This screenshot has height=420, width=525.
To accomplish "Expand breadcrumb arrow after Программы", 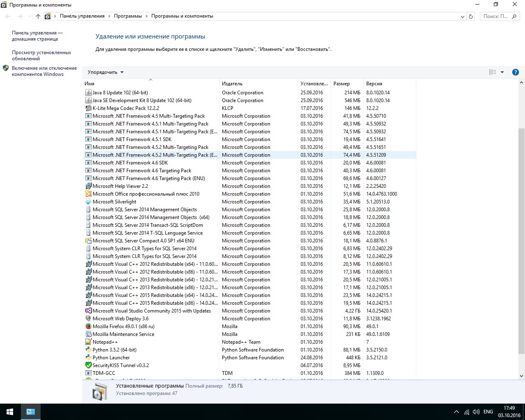I will (146, 16).
